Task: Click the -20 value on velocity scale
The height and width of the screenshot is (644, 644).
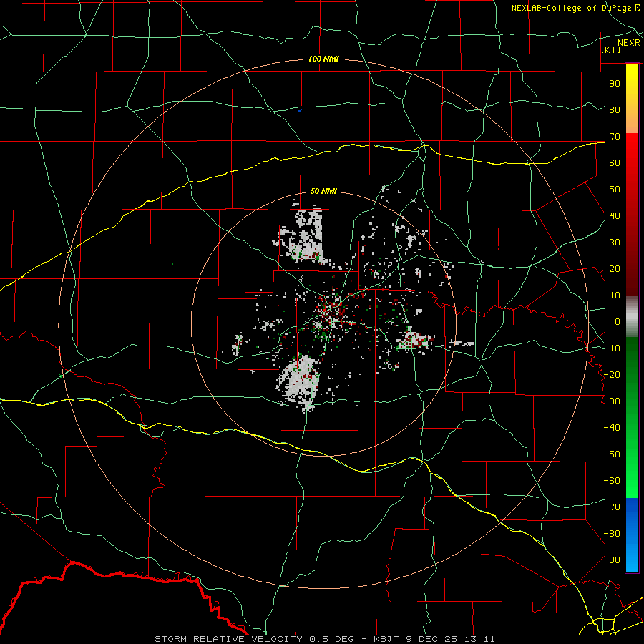Action: coord(612,374)
